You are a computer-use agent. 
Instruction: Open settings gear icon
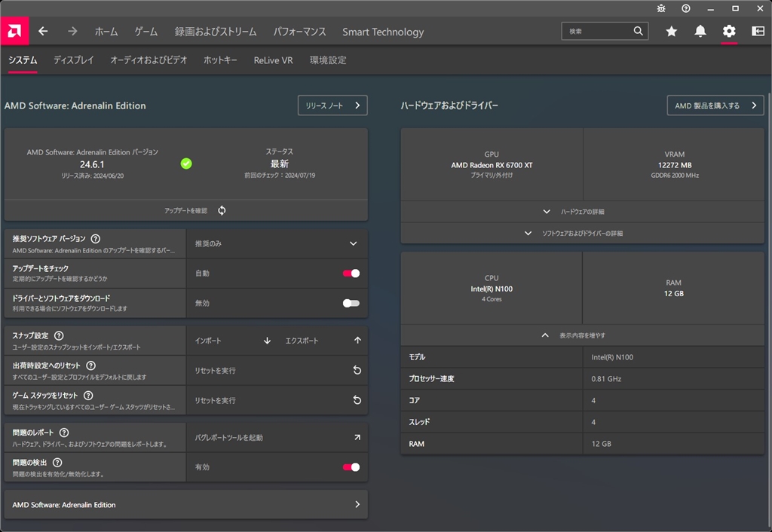728,32
